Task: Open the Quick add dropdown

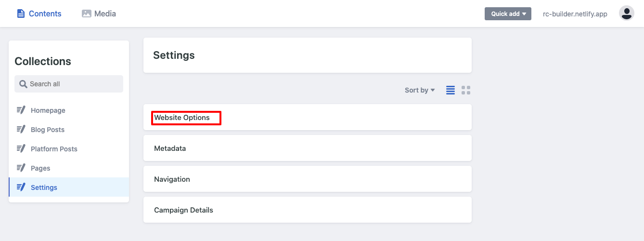Action: (x=508, y=13)
